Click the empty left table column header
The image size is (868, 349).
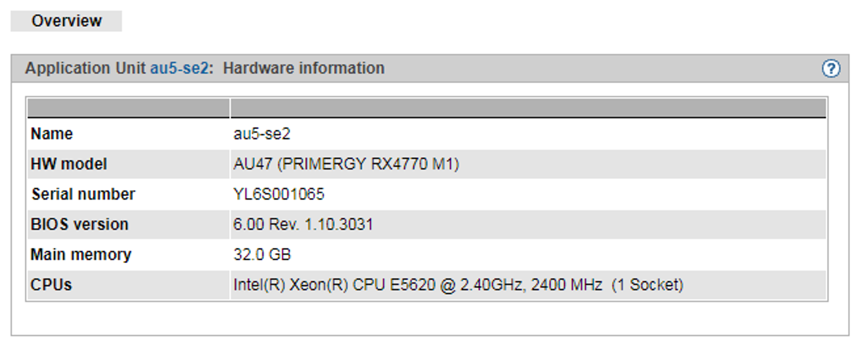[x=128, y=108]
